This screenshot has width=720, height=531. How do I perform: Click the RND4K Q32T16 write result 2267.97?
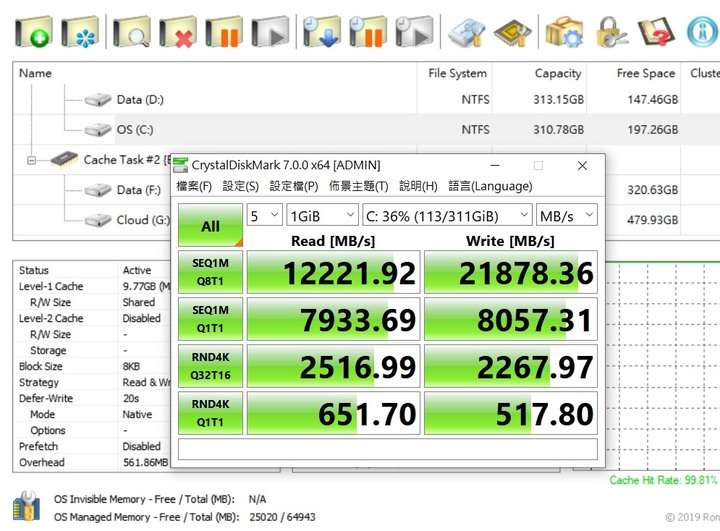pyautogui.click(x=511, y=366)
